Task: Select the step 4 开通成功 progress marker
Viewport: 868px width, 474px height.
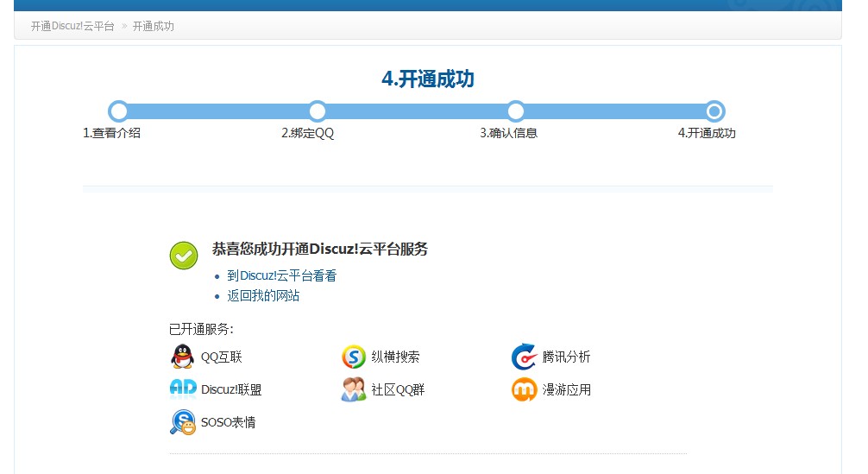Action: 714,111
